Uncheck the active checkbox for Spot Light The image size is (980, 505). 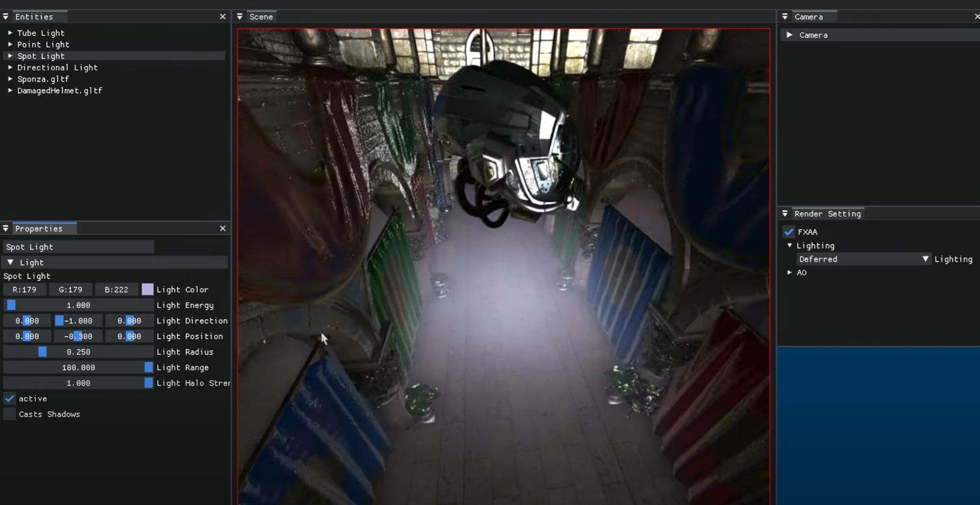(x=10, y=399)
